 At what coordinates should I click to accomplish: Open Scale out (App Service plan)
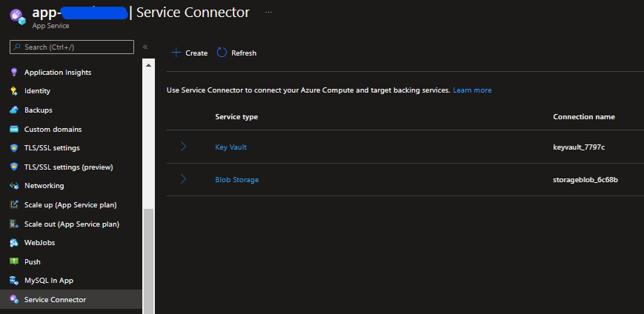[x=71, y=224]
